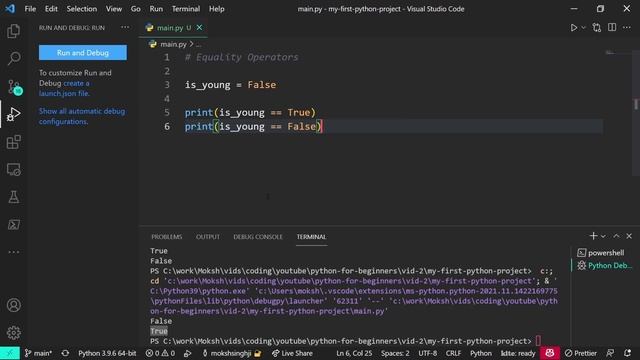Open the Edit menu
The width and height of the screenshot is (640, 360).
click(x=51, y=9)
